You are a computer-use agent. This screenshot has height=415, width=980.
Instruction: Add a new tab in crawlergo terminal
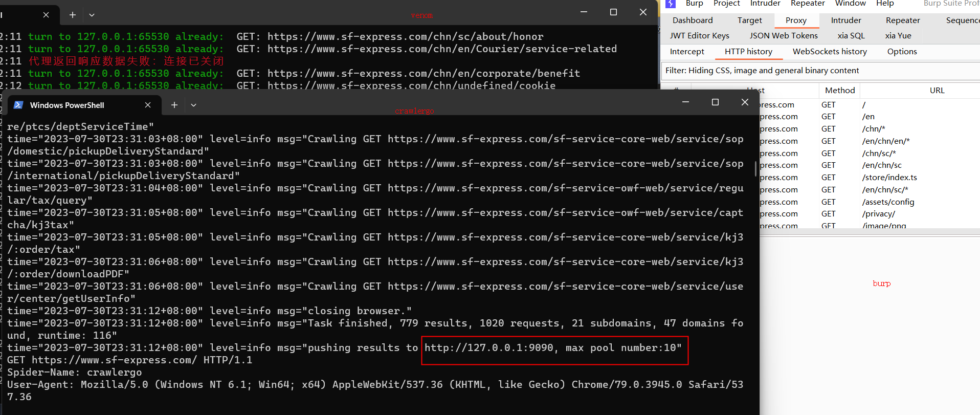pos(174,105)
